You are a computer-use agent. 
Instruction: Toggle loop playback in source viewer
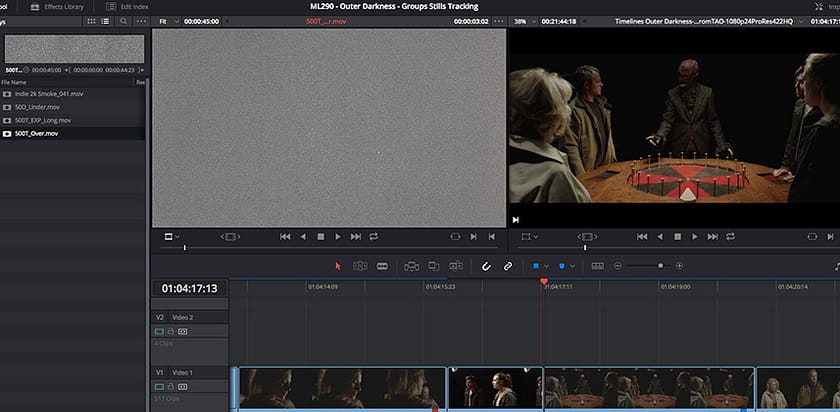click(x=373, y=236)
